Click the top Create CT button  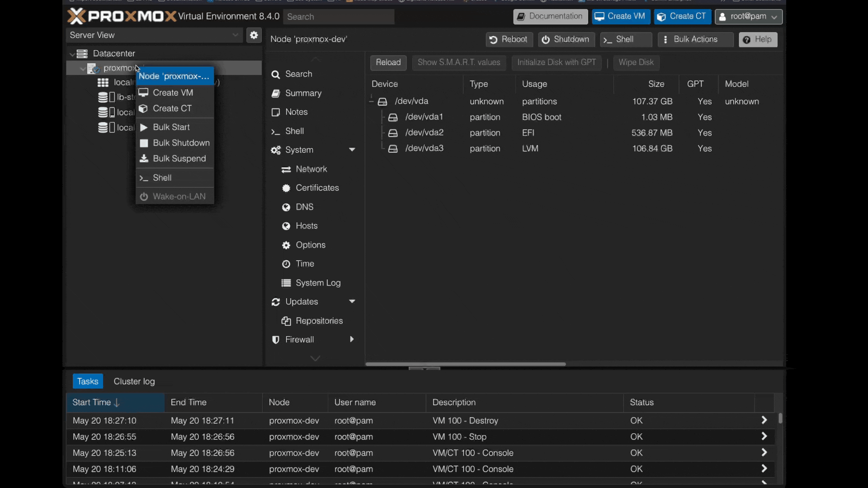point(682,17)
